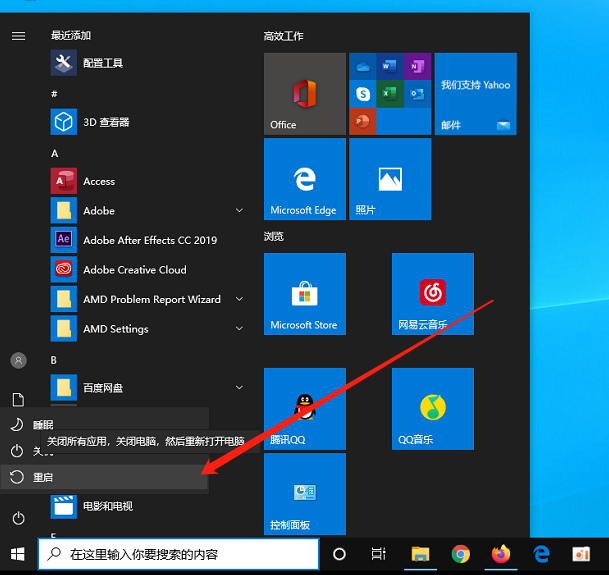The width and height of the screenshot is (609, 575).
Task: Click the Windows Start button
Action: (18, 554)
